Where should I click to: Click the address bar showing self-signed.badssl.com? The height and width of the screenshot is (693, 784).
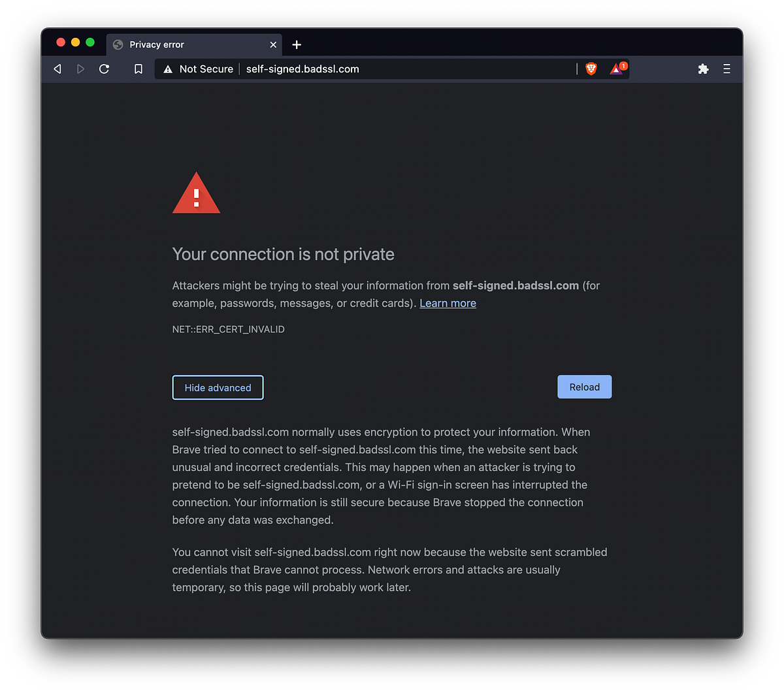click(302, 69)
